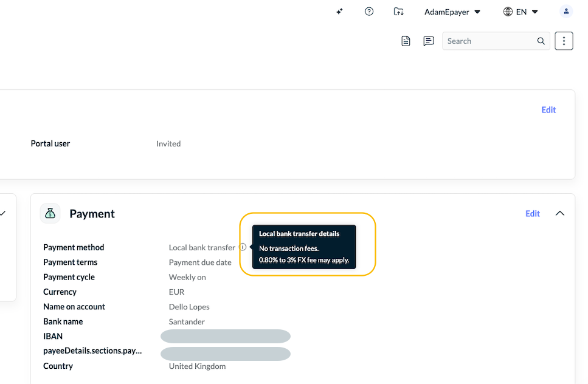Click the Country label

(58, 366)
